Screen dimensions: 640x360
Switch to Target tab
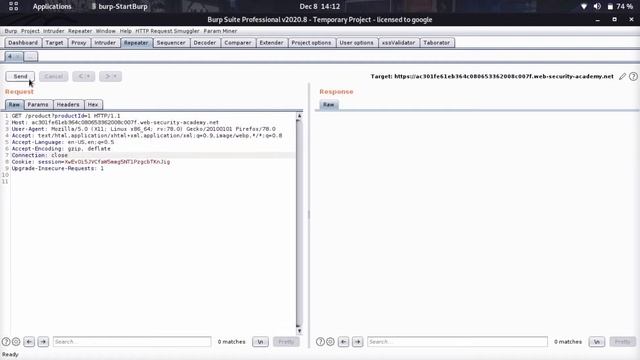(x=54, y=43)
